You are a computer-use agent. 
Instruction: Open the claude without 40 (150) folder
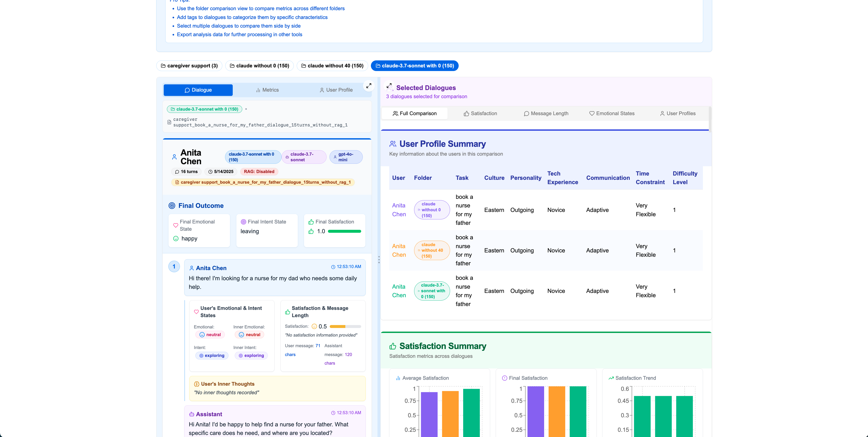coord(332,66)
